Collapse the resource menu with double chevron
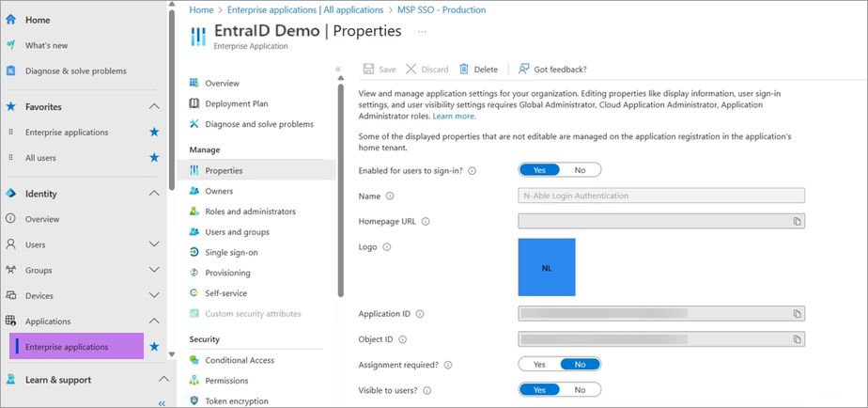This screenshot has height=408, width=868. tap(338, 69)
